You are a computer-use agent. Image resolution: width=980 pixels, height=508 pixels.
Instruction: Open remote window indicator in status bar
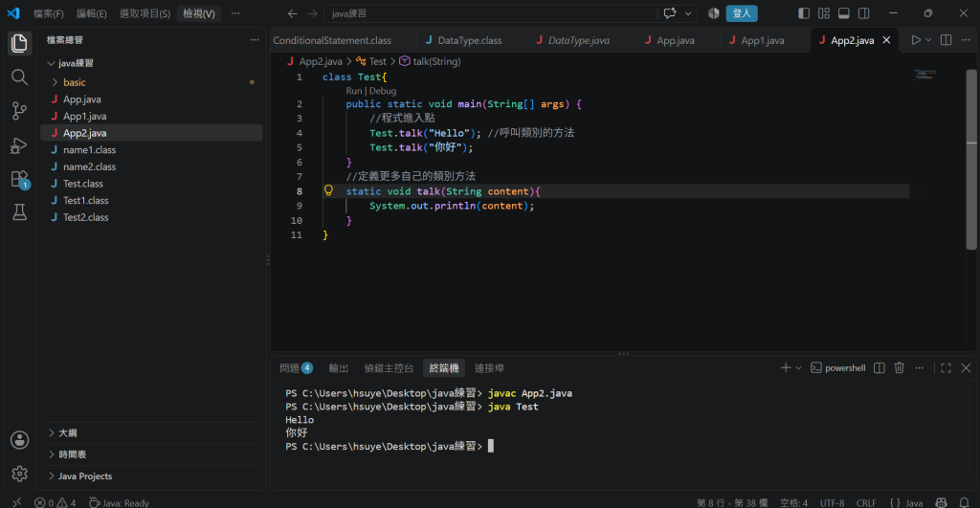17,502
